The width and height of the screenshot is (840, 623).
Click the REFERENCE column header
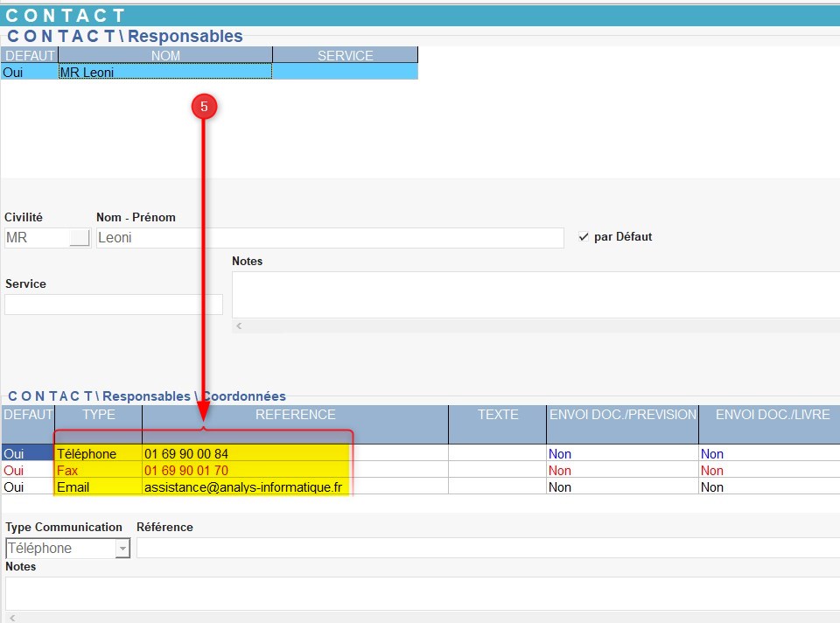(295, 415)
